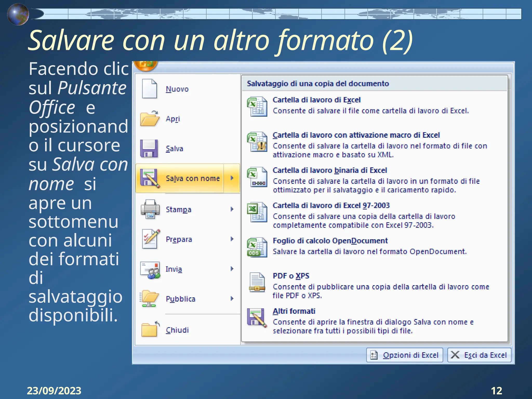The image size is (532, 399).
Task: Open the Prepara menu entry
Action: click(188, 239)
